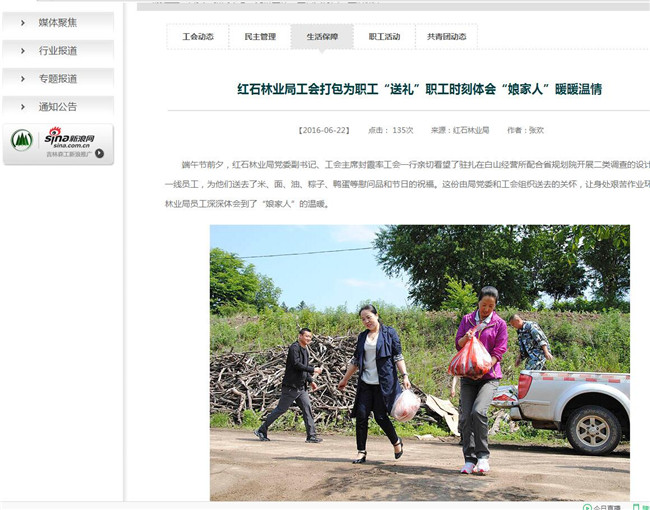
Task: Open the 职工活动 tab
Action: (x=384, y=37)
